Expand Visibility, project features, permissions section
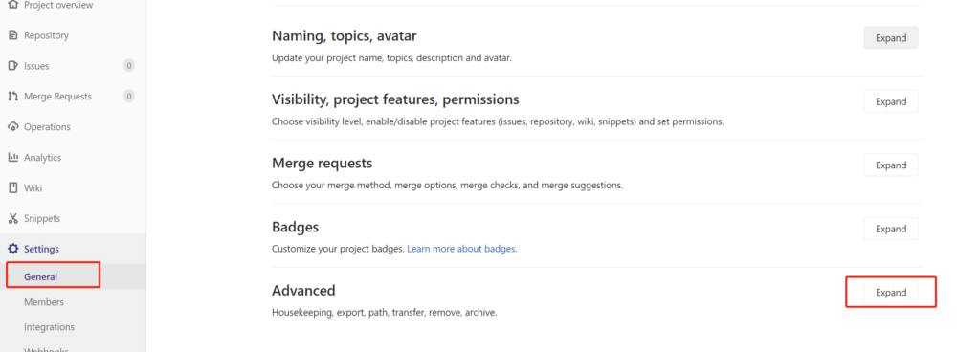The image size is (980, 352). (891, 101)
